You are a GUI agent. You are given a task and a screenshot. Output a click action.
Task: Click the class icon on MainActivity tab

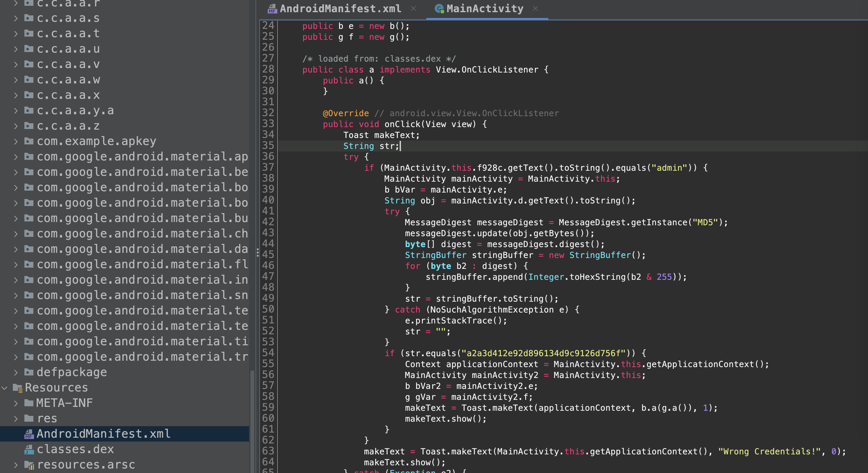439,9
